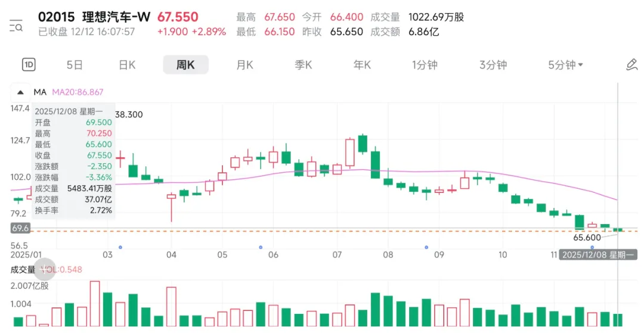This screenshot has height=333, width=644.
Task: Click the 昨收 value 65.650
Action: click(x=346, y=32)
